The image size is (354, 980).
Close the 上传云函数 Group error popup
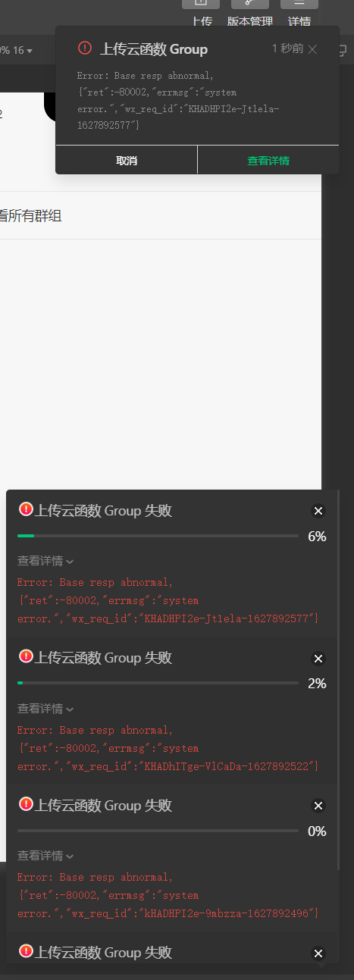click(x=312, y=49)
